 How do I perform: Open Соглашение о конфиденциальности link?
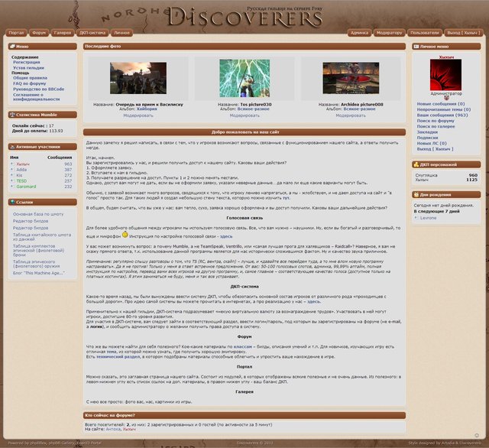coord(36,97)
